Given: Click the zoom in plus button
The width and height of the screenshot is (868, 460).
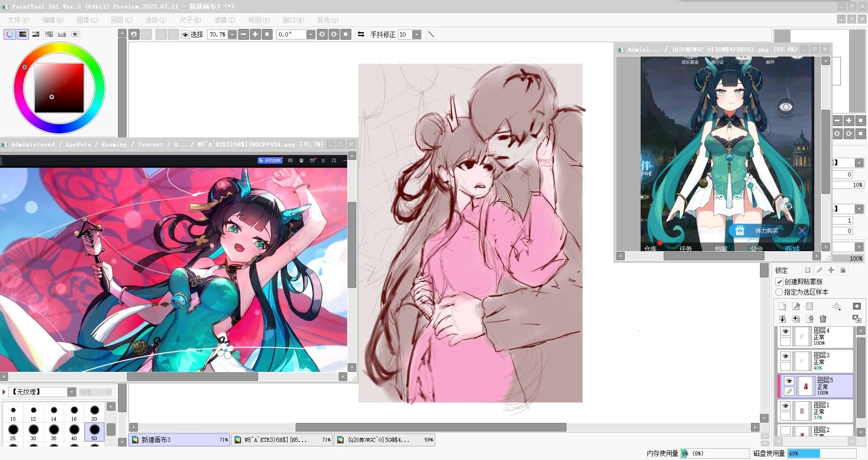Looking at the screenshot, I should (255, 34).
